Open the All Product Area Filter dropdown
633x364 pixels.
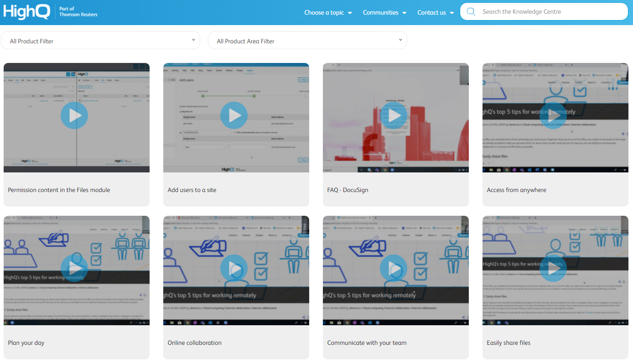(x=307, y=41)
